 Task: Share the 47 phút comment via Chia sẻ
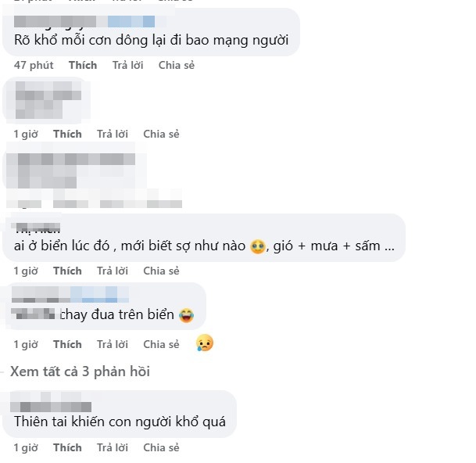pyautogui.click(x=177, y=66)
